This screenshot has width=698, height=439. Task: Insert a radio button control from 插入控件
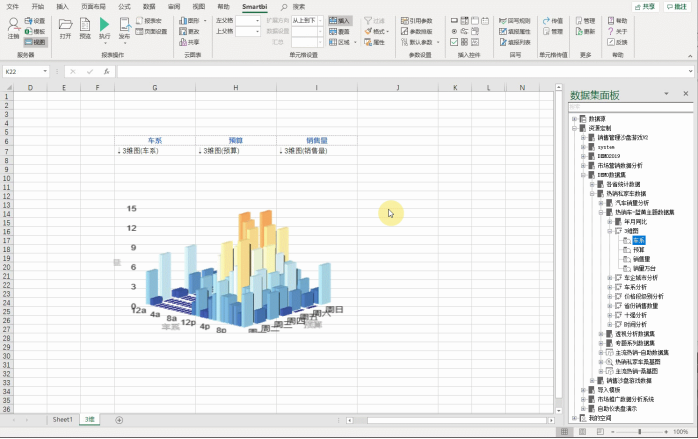(454, 32)
